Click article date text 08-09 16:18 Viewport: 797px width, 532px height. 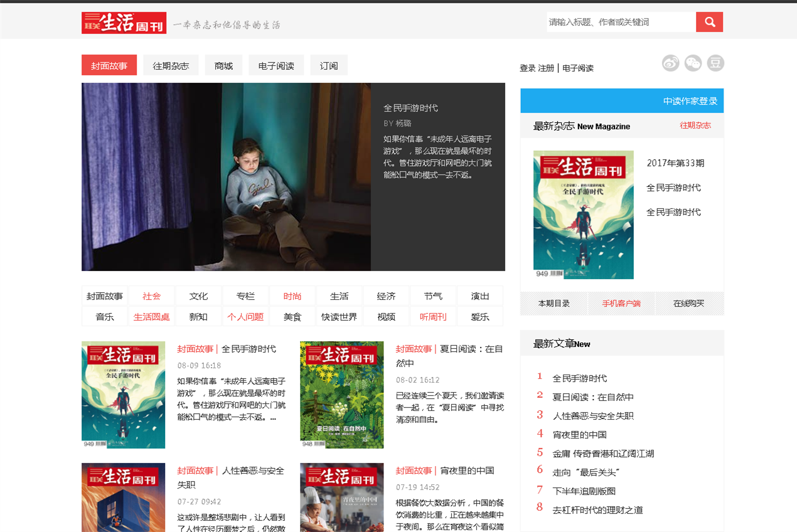coord(199,365)
